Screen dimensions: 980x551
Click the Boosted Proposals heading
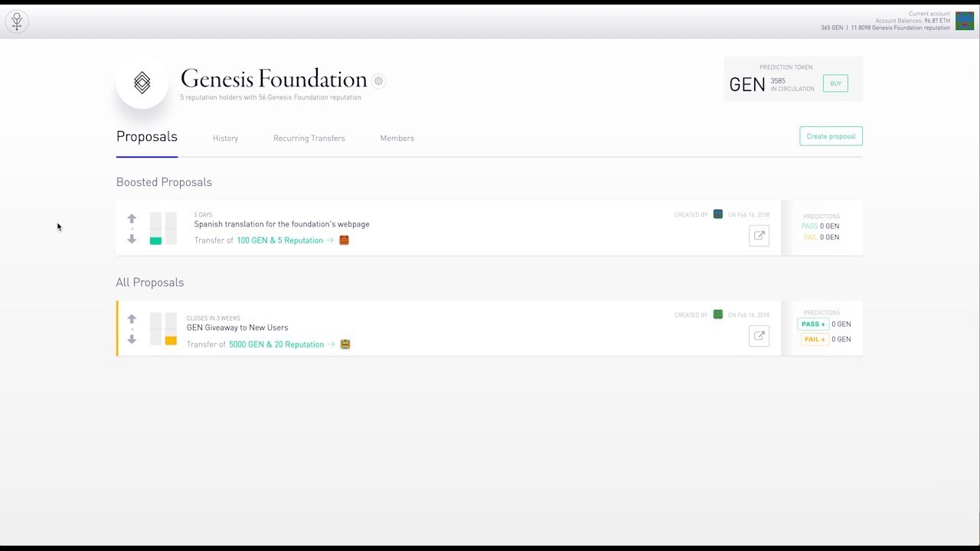pos(164,182)
